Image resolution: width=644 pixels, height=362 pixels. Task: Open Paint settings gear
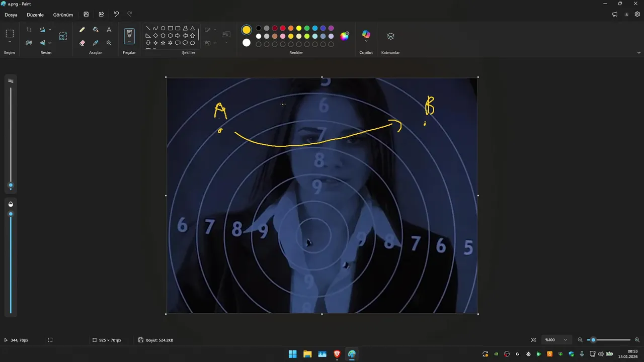click(637, 15)
